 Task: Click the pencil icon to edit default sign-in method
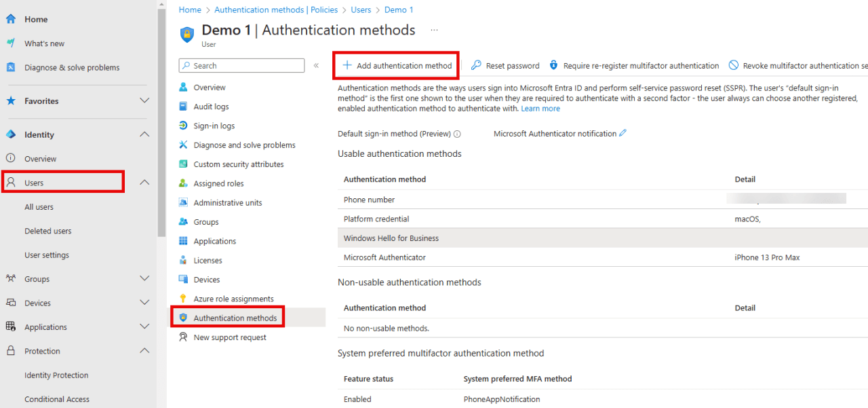[623, 133]
